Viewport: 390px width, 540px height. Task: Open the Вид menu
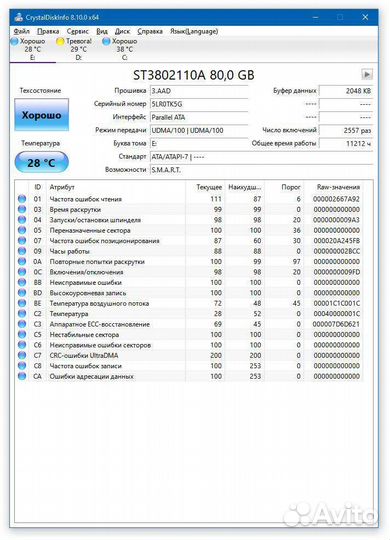[102, 31]
